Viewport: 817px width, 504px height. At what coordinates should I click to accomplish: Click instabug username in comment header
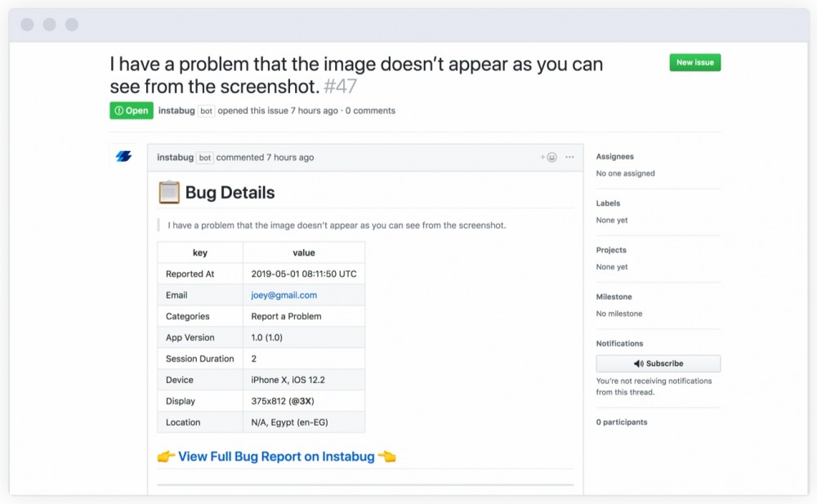(175, 158)
